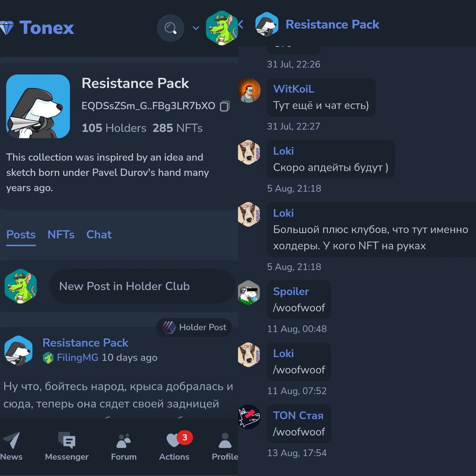Viewport: 476px width, 476px height.
Task: Select the Posts tab
Action: click(x=21, y=234)
